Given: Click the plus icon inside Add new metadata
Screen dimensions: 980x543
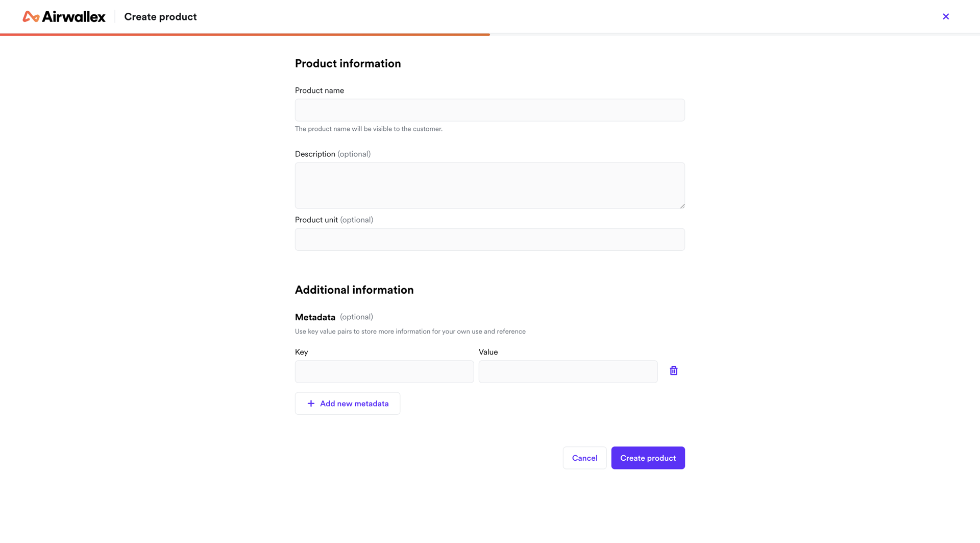Looking at the screenshot, I should [310, 404].
